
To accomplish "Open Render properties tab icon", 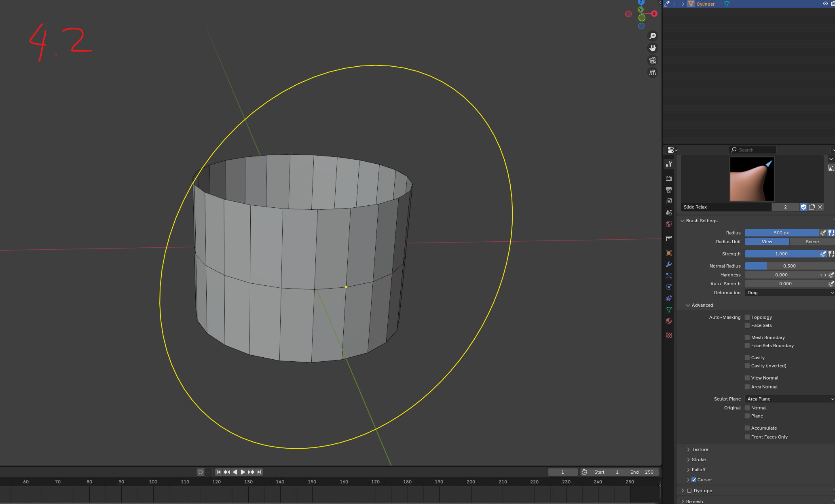I will 669,178.
